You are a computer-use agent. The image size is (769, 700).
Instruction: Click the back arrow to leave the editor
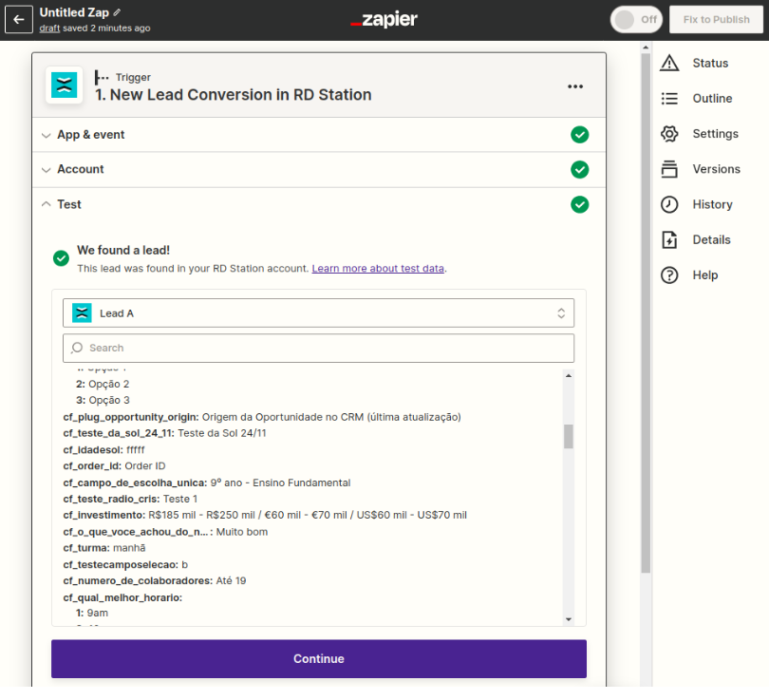pyautogui.click(x=19, y=19)
